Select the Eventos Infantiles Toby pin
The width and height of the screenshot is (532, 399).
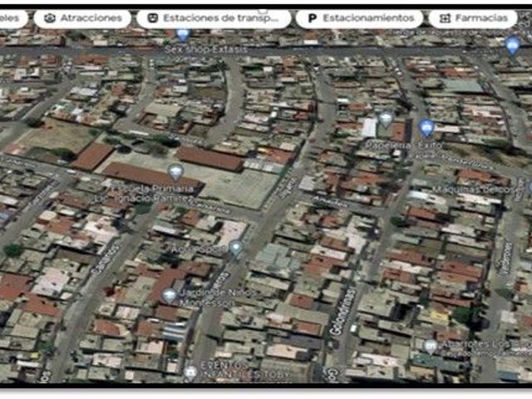point(191,373)
